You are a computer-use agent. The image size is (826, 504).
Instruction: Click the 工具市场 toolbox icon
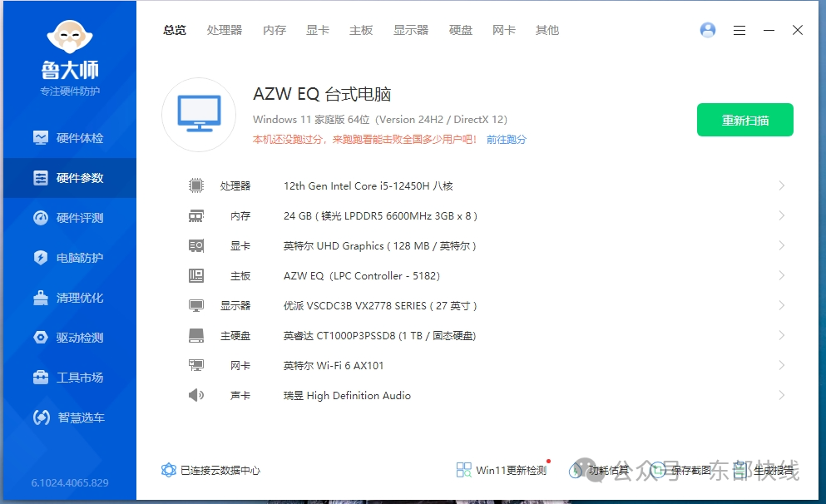coord(41,378)
